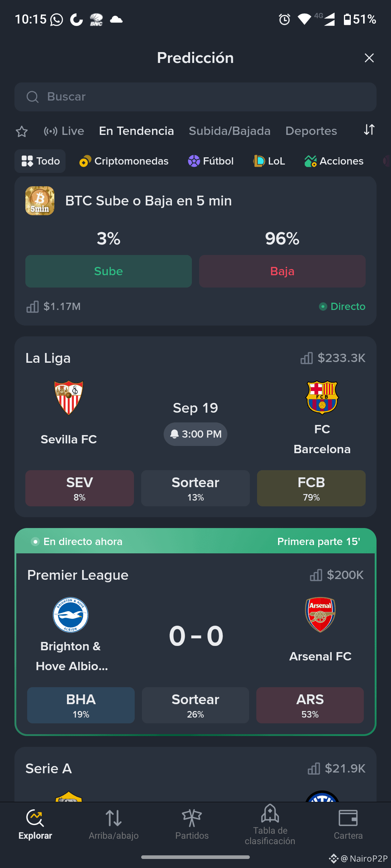Screen dimensions: 391x868
Task: Tap the favorites star icon
Action: point(22,131)
